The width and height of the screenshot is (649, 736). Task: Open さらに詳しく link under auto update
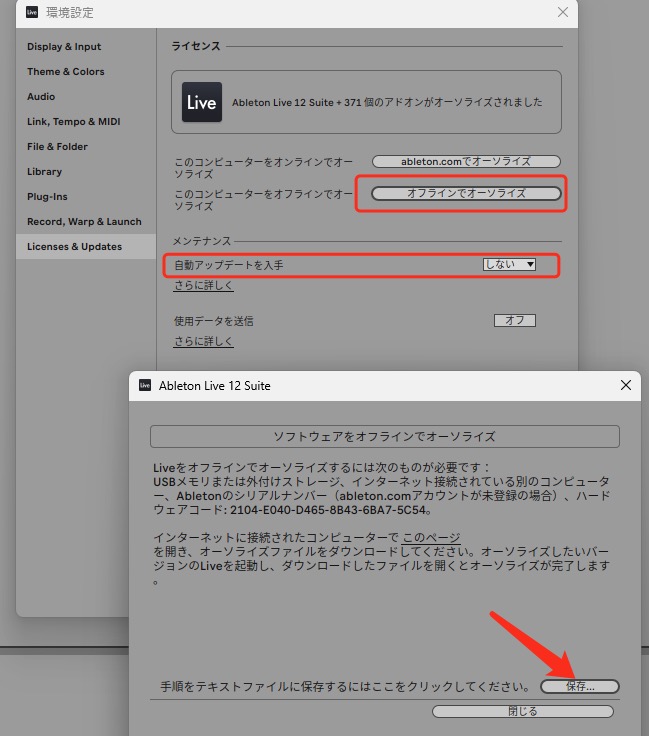203,285
